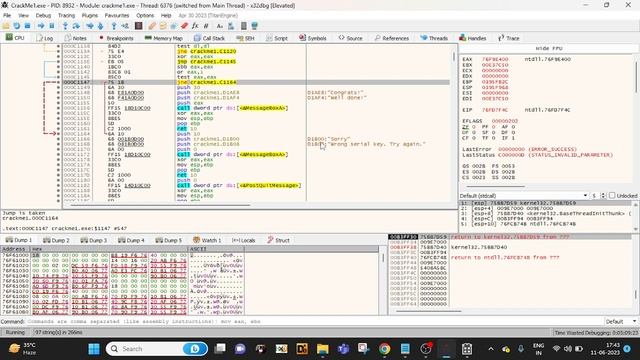Switch to the Call Stack tab
The image size is (640, 360).
pyautogui.click(x=209, y=38)
